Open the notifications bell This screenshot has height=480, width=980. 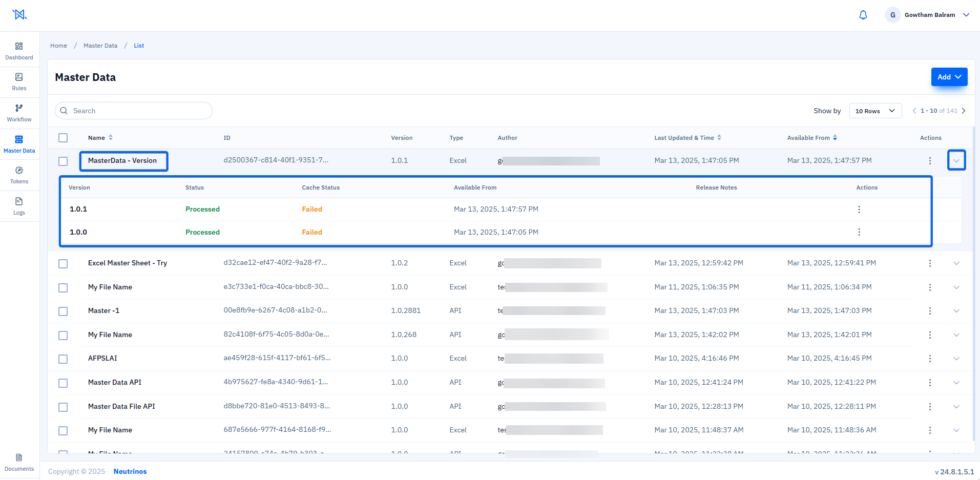point(863,15)
